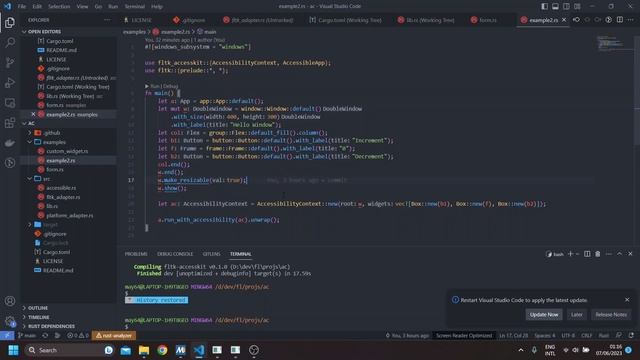The image size is (640, 360).
Task: Open the Selection menu
Action: tap(59, 7)
